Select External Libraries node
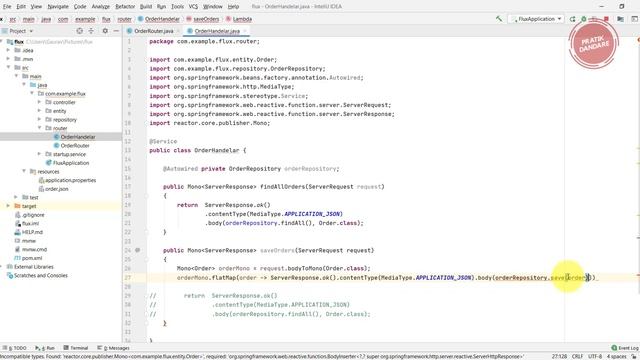Screen dimensions: 640x360 (x=33, y=267)
